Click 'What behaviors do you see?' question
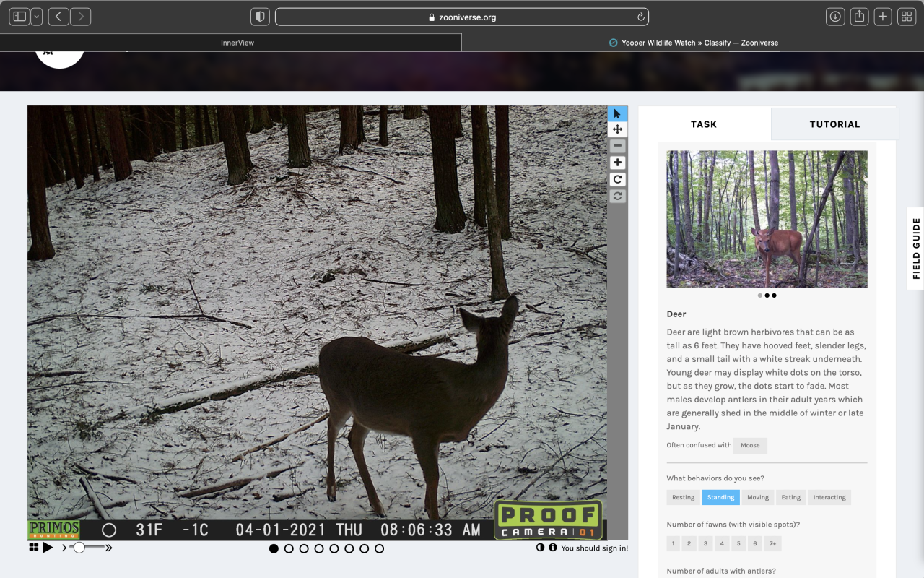 tap(715, 478)
